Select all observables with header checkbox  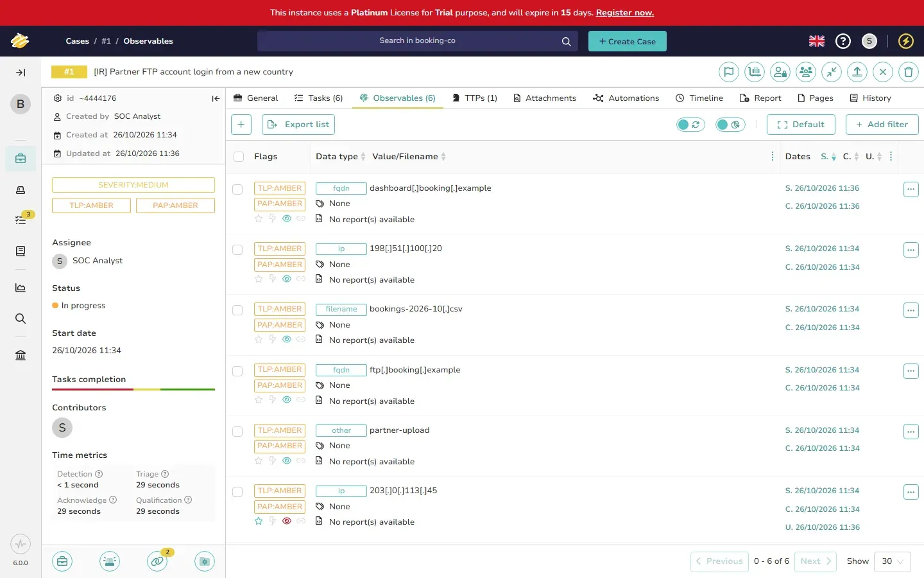pos(239,157)
